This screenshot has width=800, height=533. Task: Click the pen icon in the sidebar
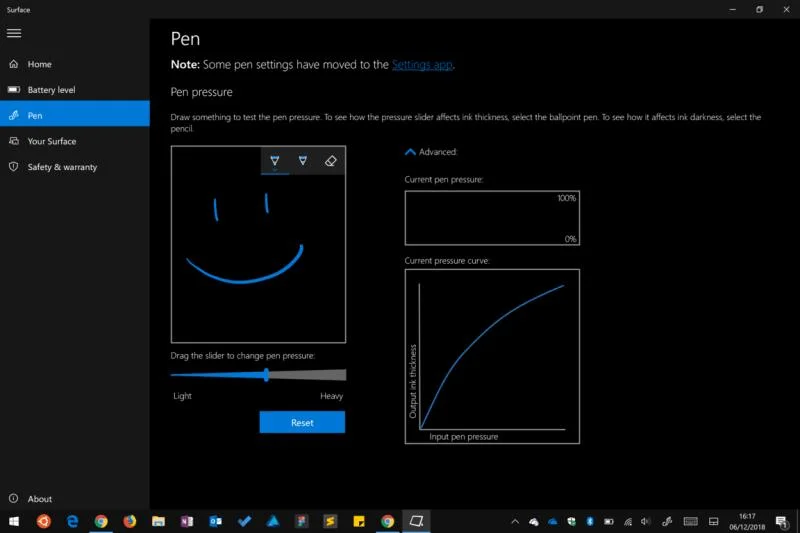(14, 115)
